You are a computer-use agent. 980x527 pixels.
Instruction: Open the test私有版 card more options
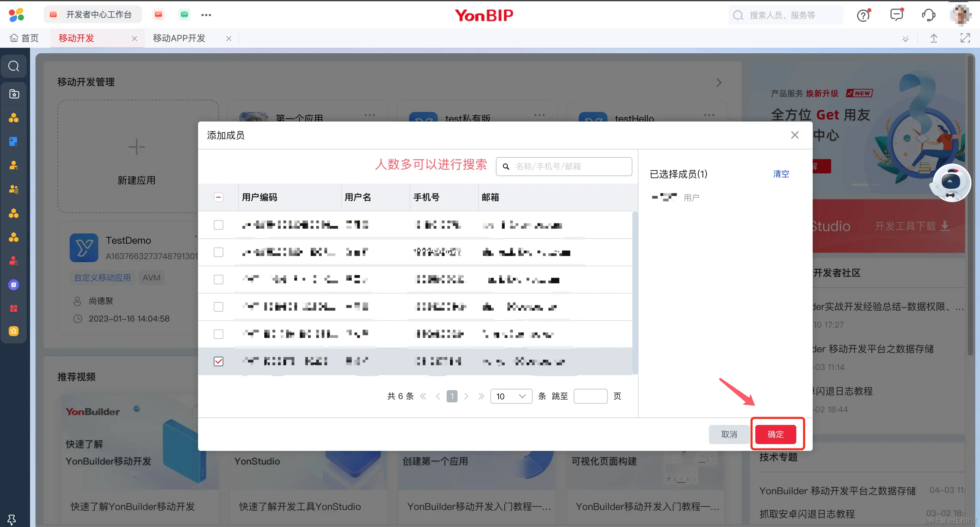pos(539,115)
